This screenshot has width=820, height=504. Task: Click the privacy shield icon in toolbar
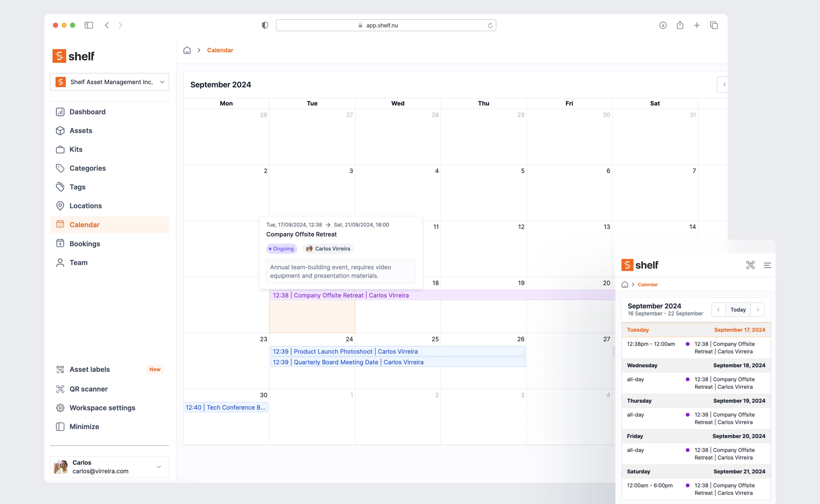[x=265, y=25]
